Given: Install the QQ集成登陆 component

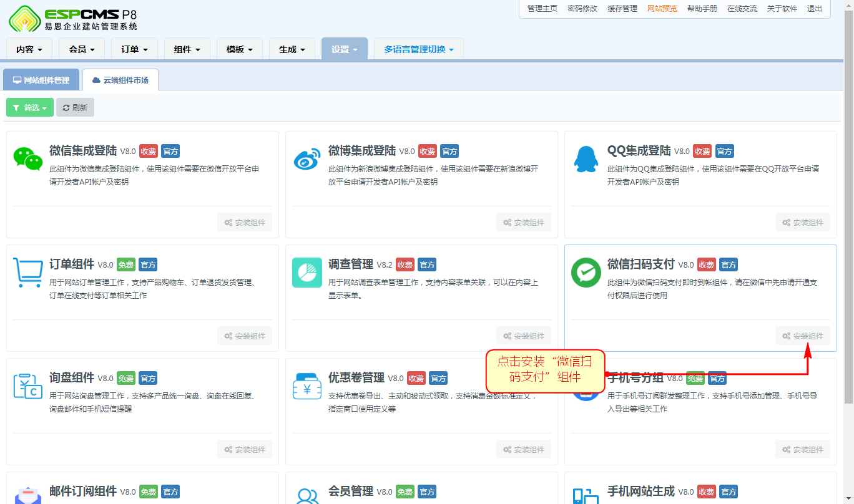Looking at the screenshot, I should pyautogui.click(x=803, y=223).
